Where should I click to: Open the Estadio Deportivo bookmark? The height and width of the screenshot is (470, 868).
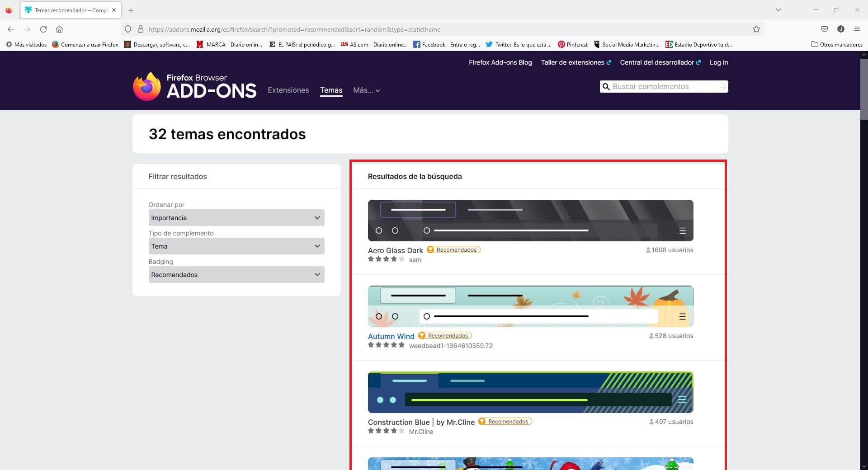[699, 45]
